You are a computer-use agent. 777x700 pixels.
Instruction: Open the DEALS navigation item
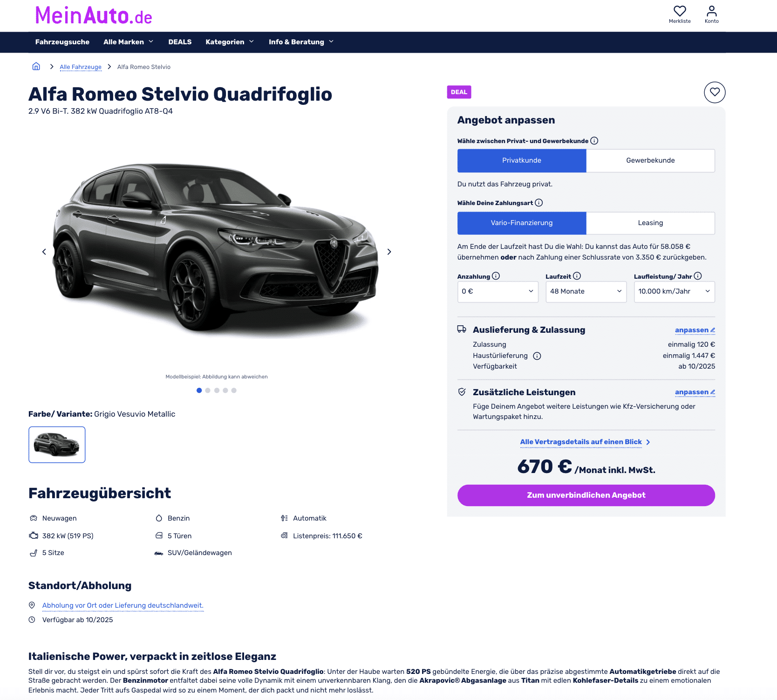pyautogui.click(x=180, y=42)
